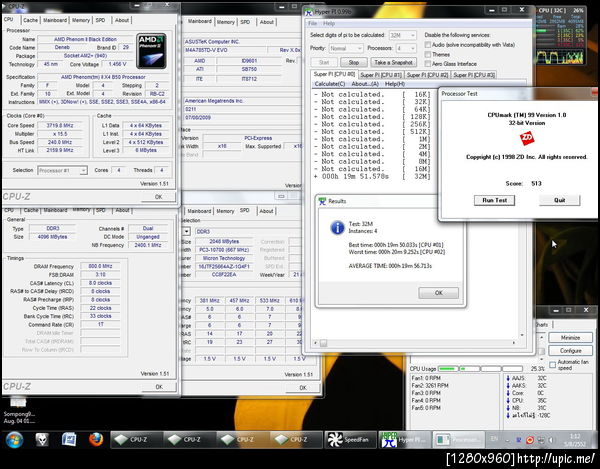Screen dimensions: 600x469
Task: Open the File menu in Hyper PI
Action: tap(313, 24)
